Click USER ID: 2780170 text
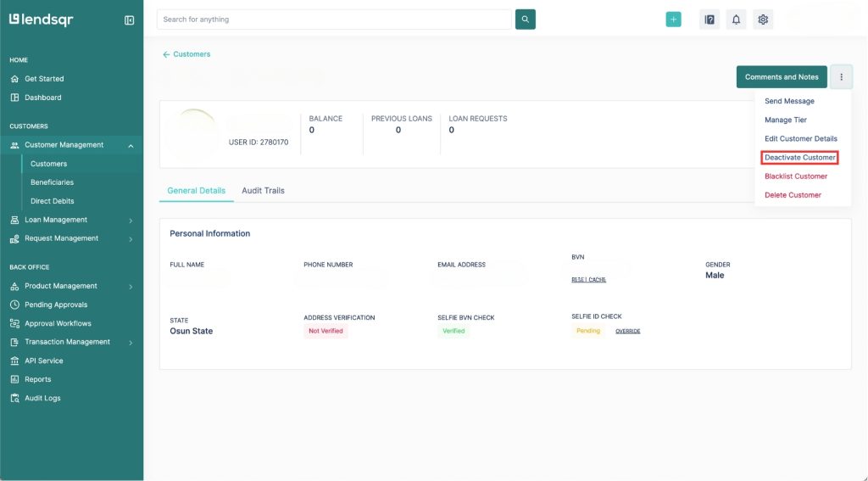The height and width of the screenshot is (481, 868). coord(259,143)
